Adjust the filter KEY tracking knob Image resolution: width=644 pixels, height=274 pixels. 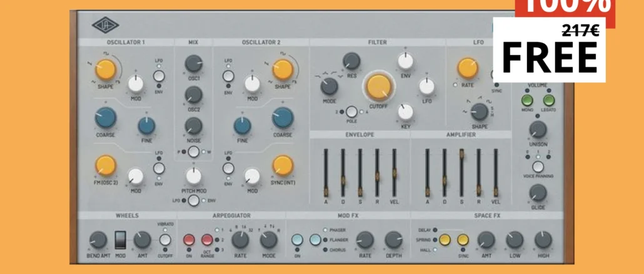point(405,112)
